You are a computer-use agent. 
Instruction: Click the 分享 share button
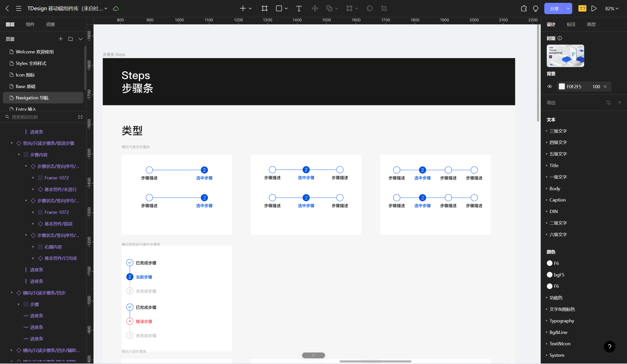[x=554, y=8]
